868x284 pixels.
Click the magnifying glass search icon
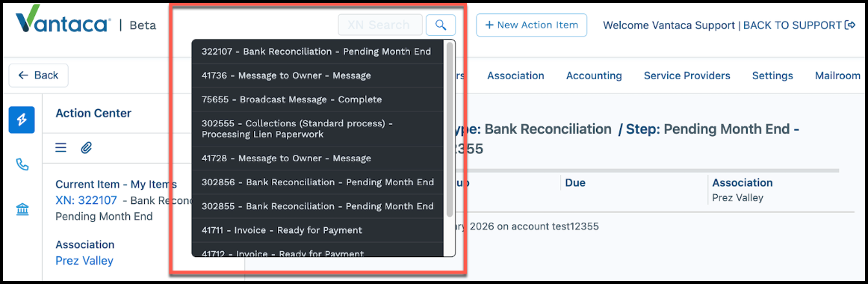coord(441,25)
